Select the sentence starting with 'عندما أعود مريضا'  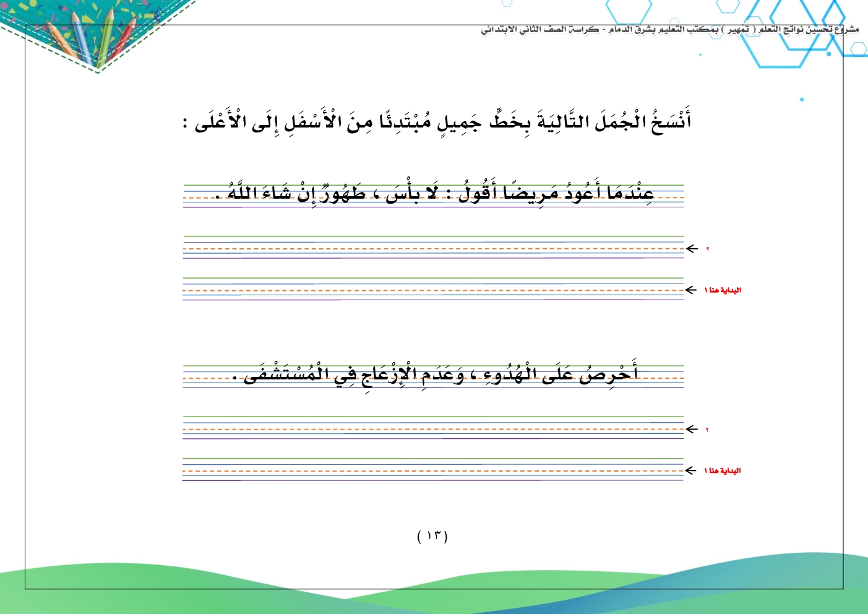434,193
